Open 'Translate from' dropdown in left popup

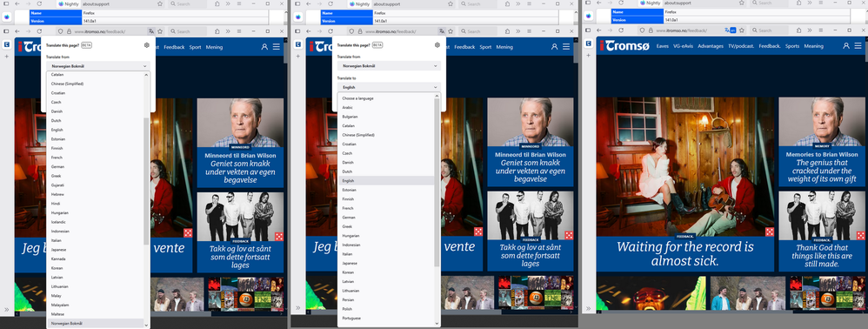[x=99, y=66]
